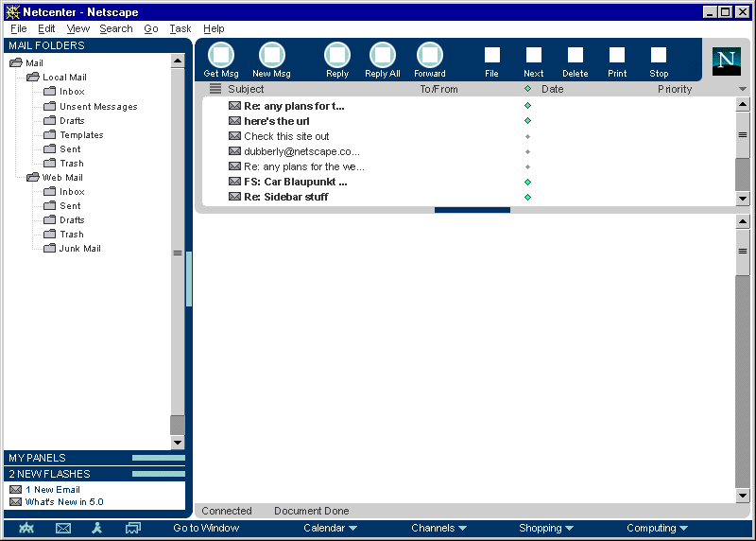Open the Task menu

180,28
